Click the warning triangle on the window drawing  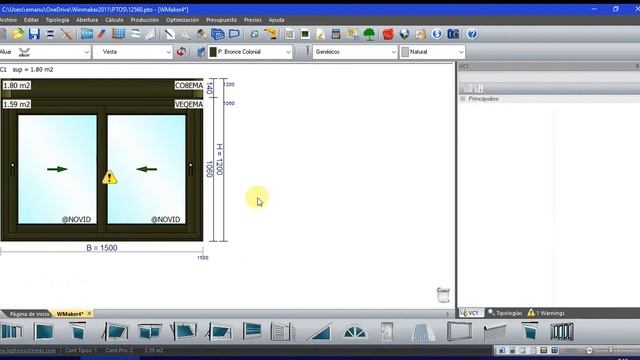coord(109,177)
